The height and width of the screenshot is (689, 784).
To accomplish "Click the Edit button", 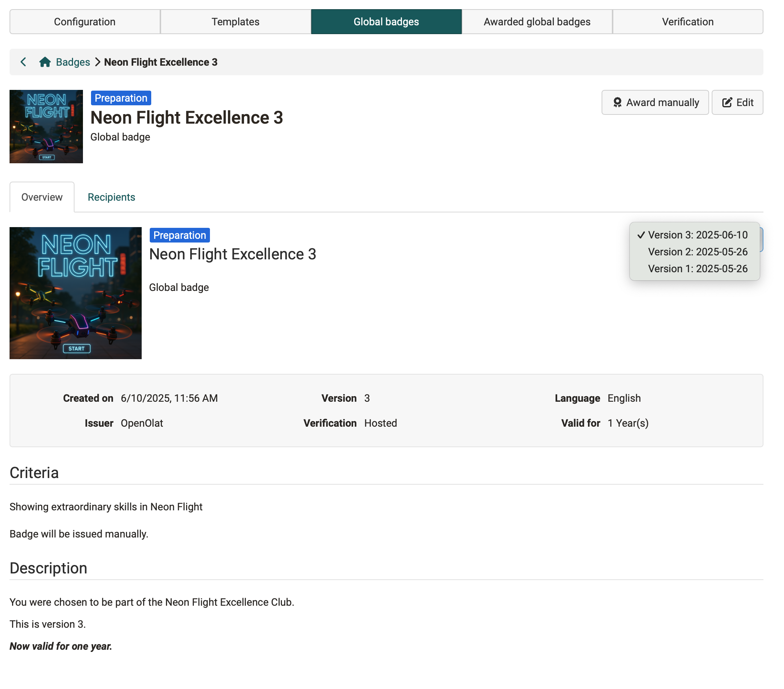I will click(737, 102).
